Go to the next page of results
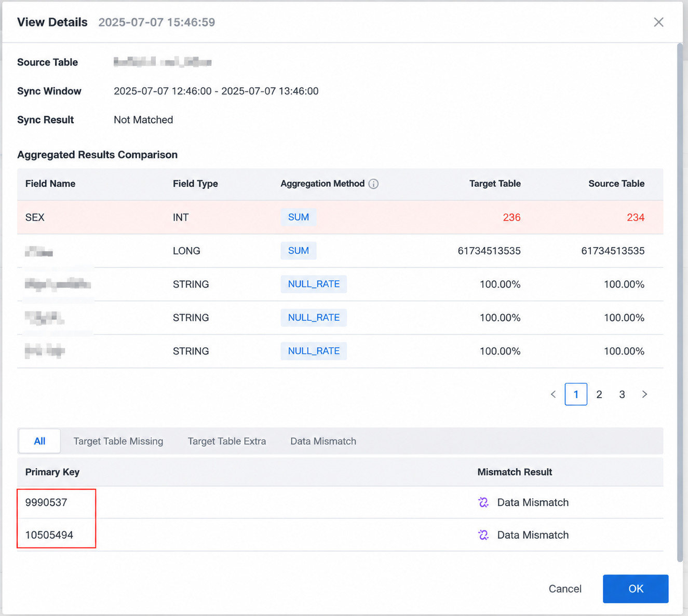The image size is (688, 616). click(x=644, y=394)
